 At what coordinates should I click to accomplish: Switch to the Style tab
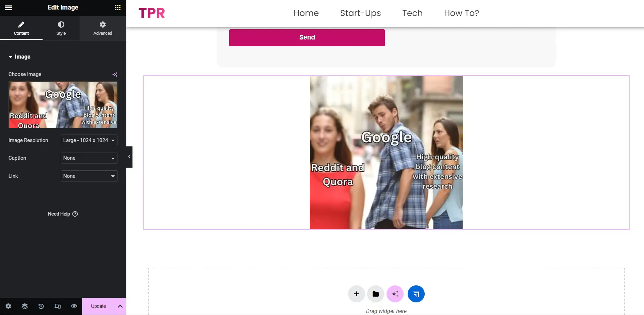click(x=61, y=28)
